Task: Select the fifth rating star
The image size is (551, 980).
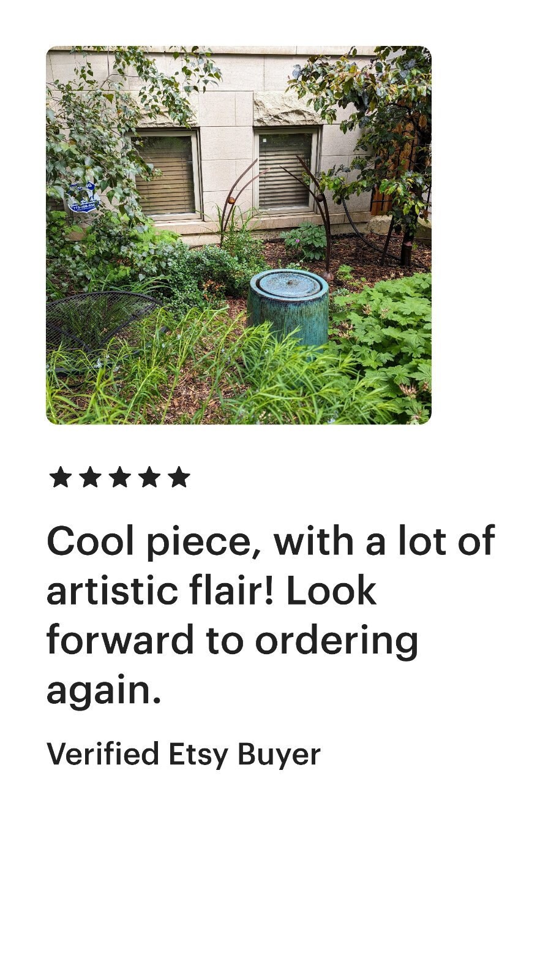Action: pyautogui.click(x=178, y=477)
